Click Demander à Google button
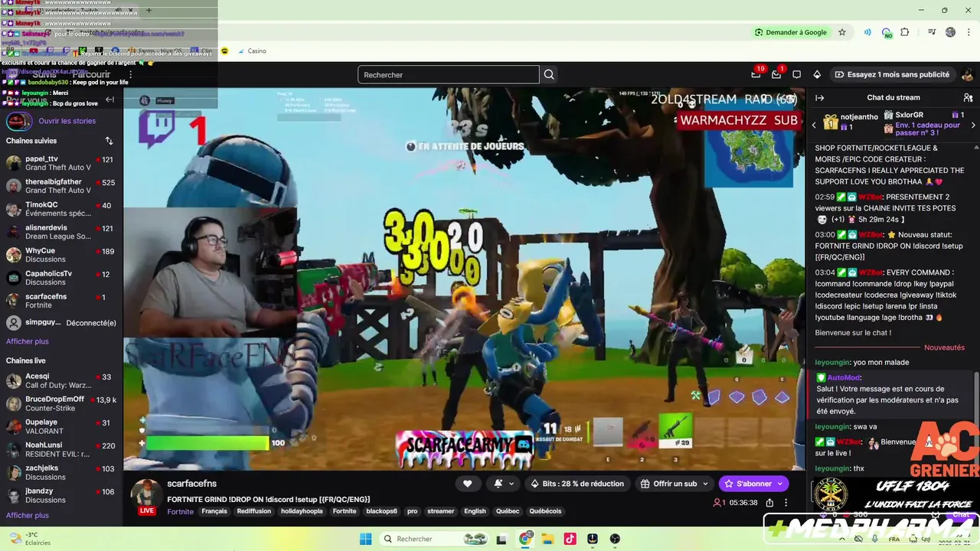 pyautogui.click(x=791, y=32)
